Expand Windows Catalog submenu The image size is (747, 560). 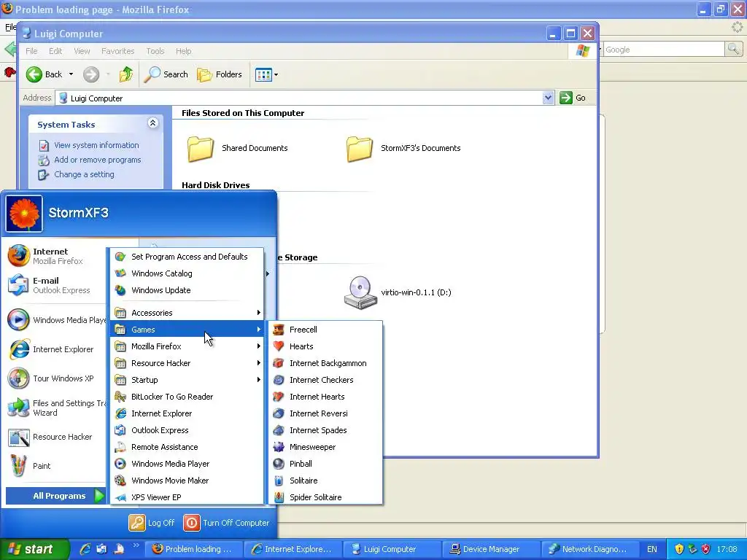pyautogui.click(x=187, y=273)
